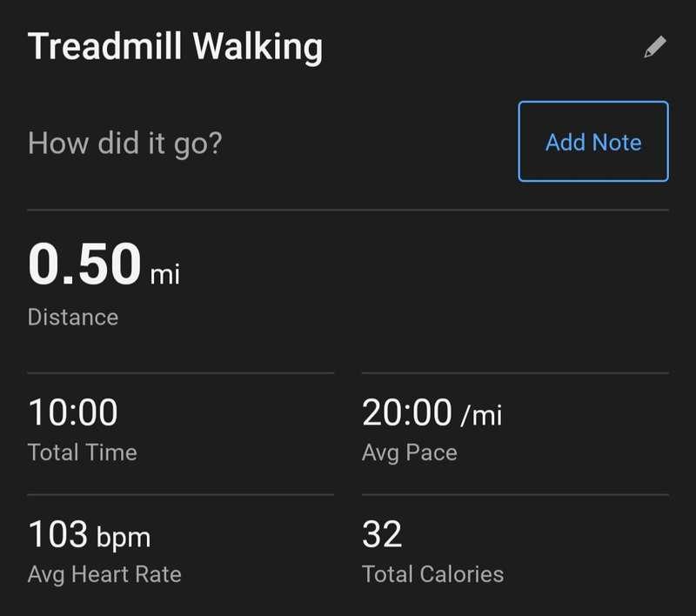Tap the "How did it go?" prompt

pyautogui.click(x=125, y=142)
